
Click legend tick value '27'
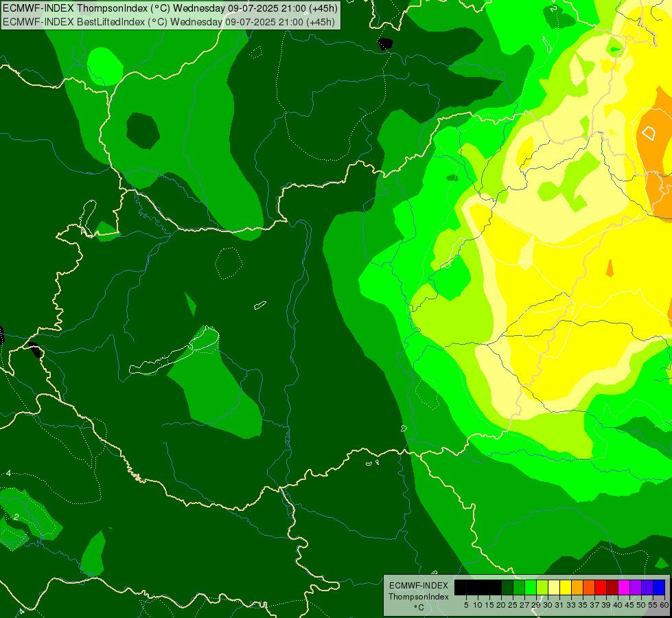(x=524, y=605)
